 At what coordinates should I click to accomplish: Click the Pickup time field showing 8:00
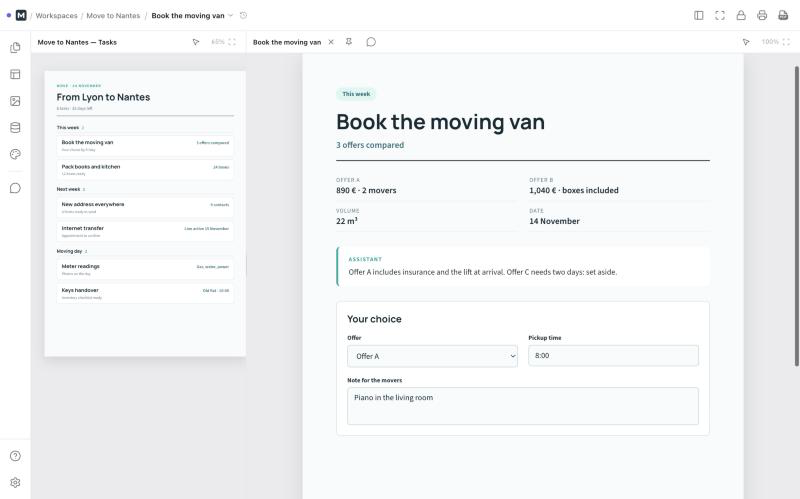pos(613,356)
